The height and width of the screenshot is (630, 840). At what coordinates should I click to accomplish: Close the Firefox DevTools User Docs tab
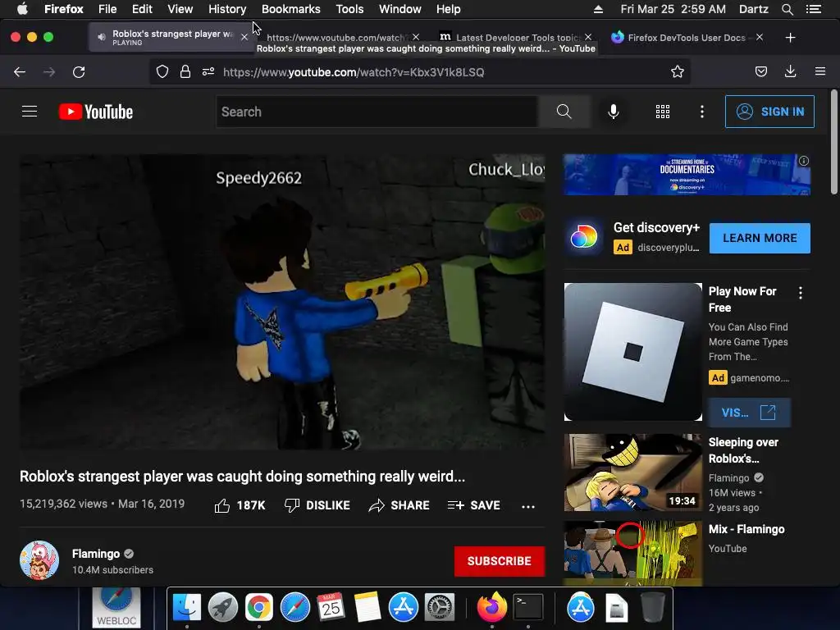[x=759, y=38]
